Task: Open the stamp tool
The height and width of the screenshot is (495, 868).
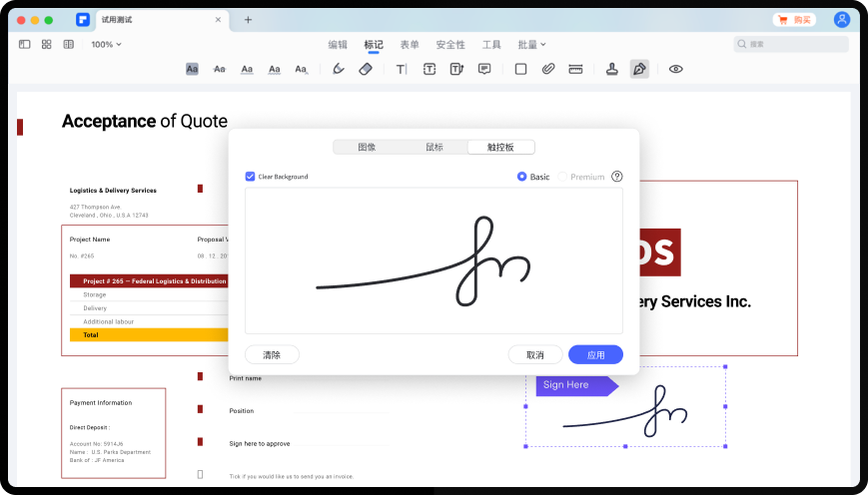Action: (611, 69)
